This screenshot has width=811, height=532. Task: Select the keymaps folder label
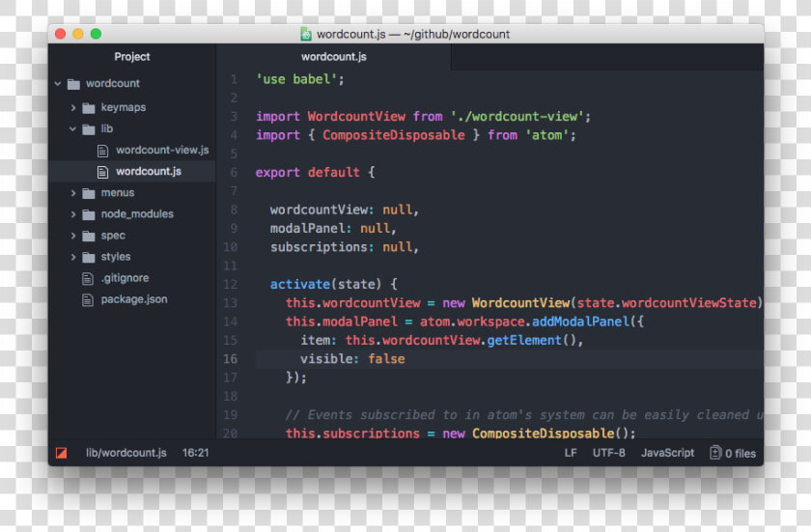(124, 107)
